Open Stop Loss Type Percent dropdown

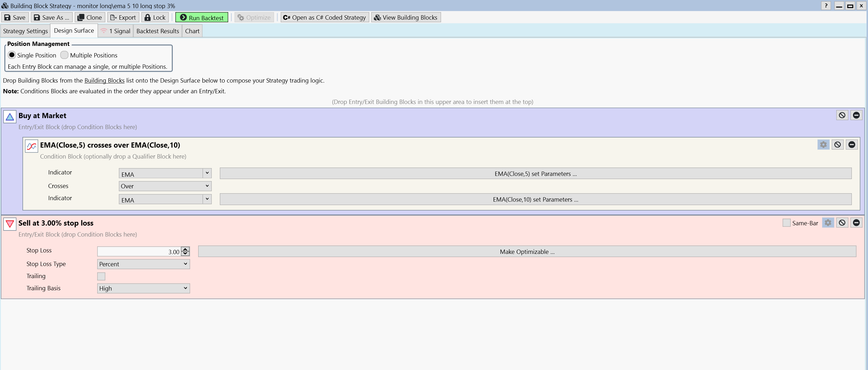pos(144,264)
